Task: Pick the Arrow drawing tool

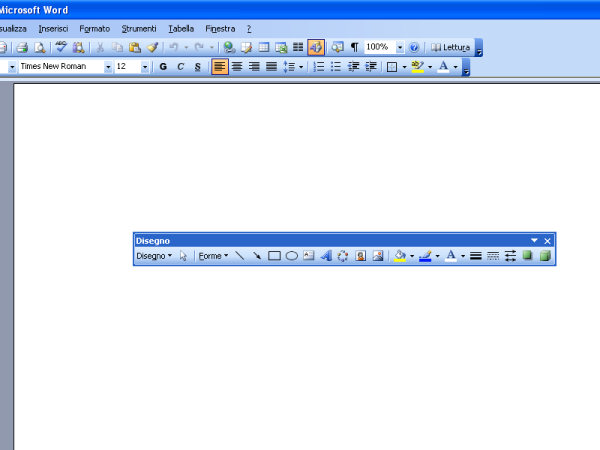Action: pyautogui.click(x=257, y=256)
